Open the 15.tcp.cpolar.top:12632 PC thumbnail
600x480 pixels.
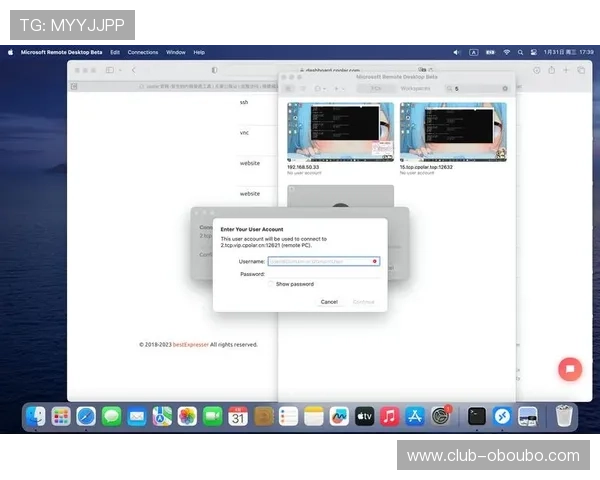click(x=452, y=133)
